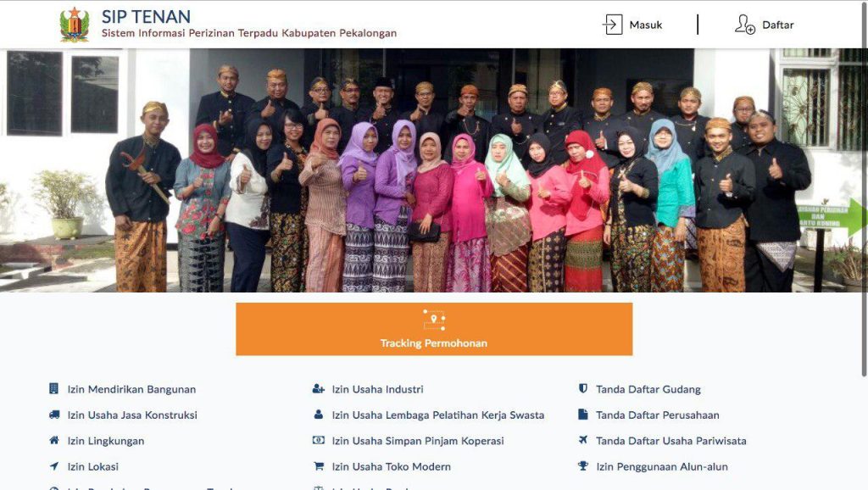Click the truck icon beside Izin Usaha Jasa Konstruksi
868x490 pixels.
54,415
